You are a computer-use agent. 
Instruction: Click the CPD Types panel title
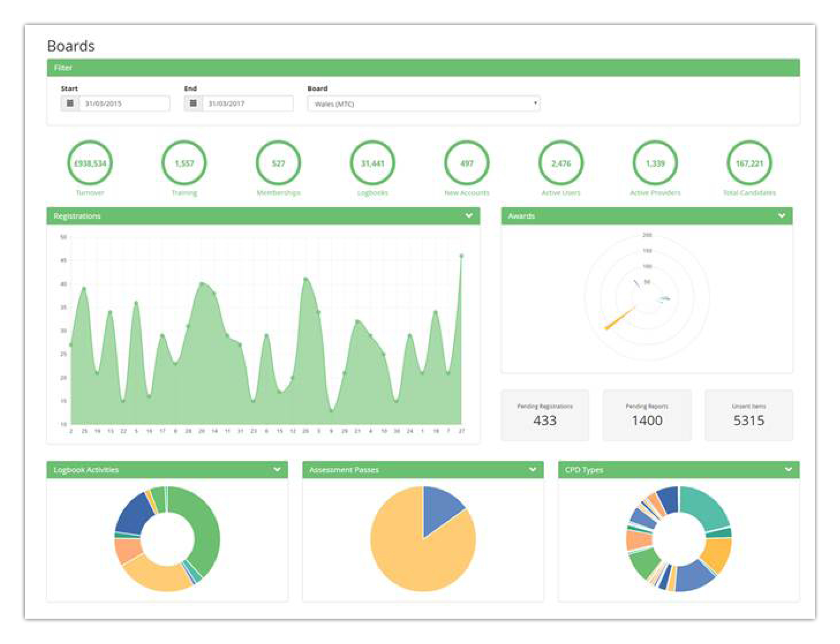click(x=584, y=470)
